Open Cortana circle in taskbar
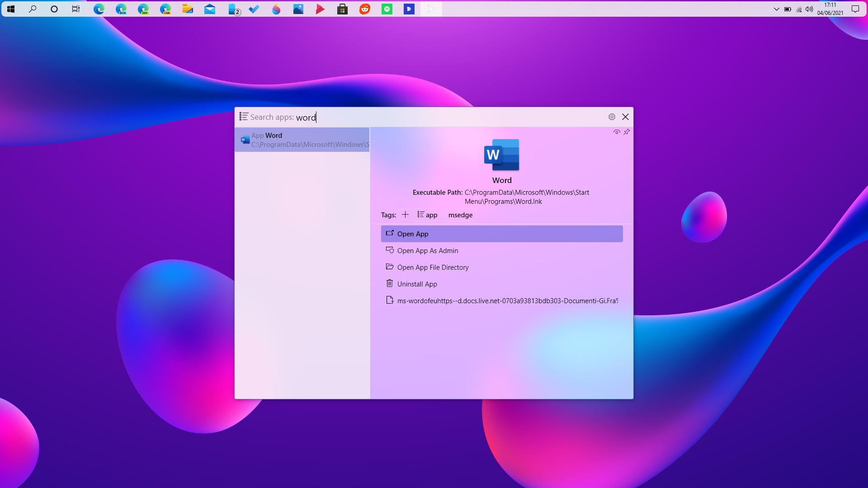This screenshot has height=488, width=868. point(54,9)
